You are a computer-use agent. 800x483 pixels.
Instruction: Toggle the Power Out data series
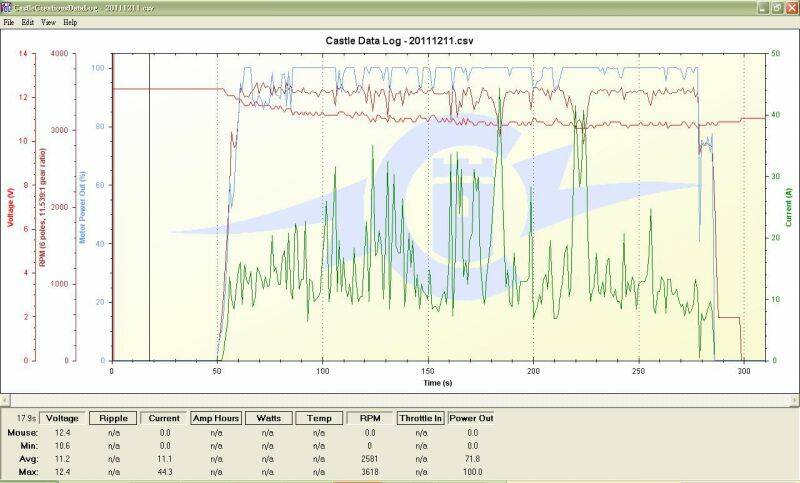pos(470,419)
